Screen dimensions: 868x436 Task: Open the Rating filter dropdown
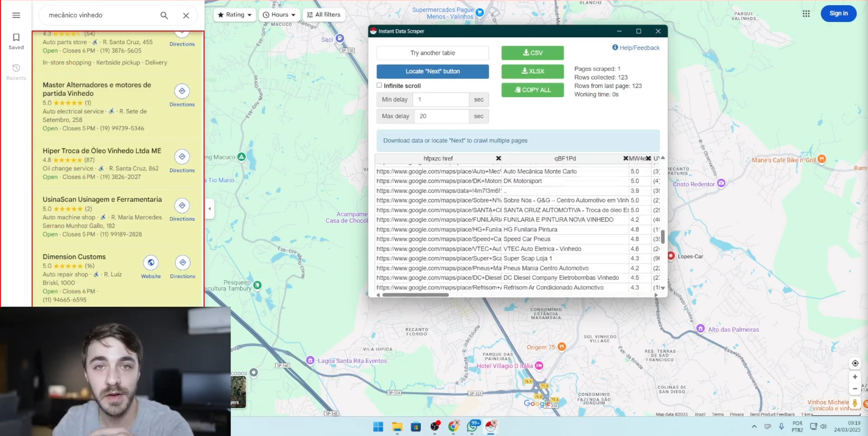coord(235,15)
